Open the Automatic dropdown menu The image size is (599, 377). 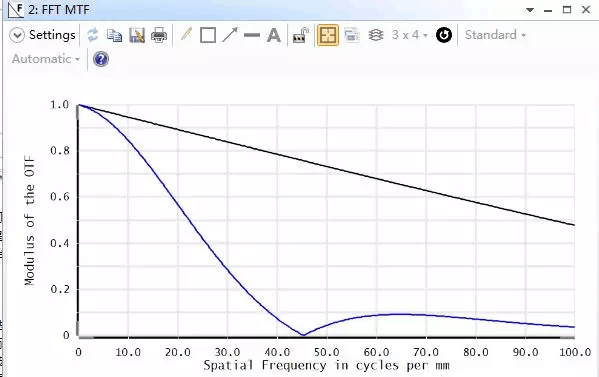(x=46, y=59)
